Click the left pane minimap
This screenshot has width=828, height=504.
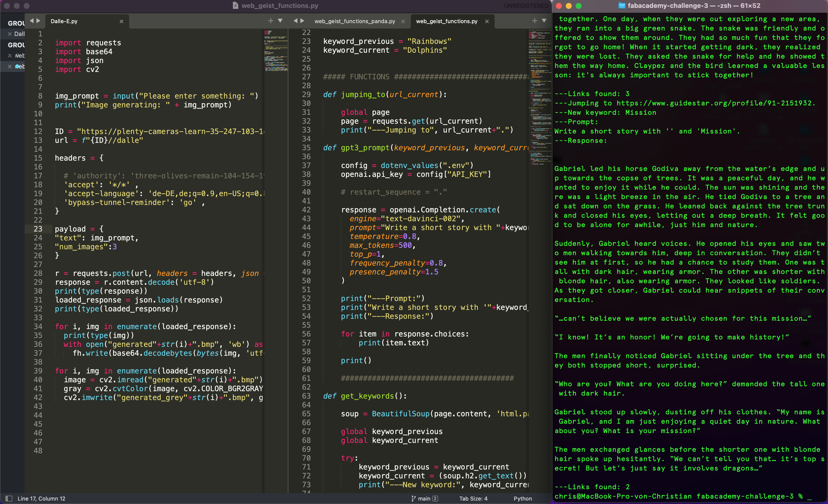coord(276,51)
